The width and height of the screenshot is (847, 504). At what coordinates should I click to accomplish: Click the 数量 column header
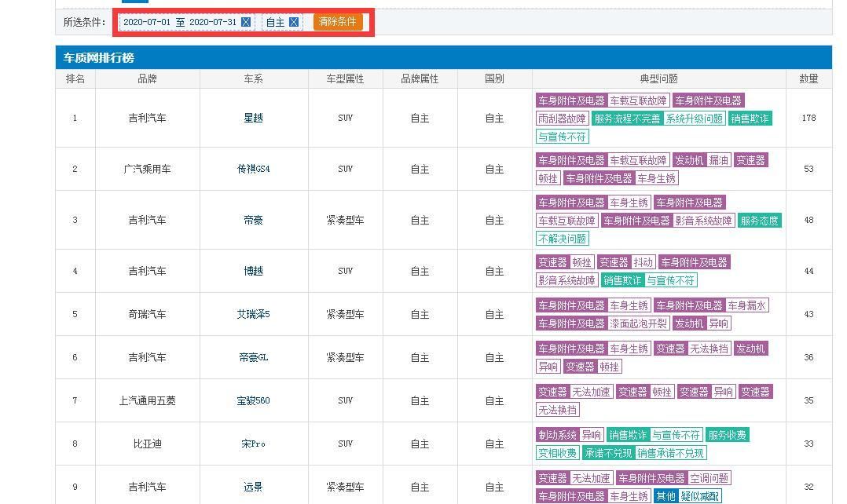[808, 79]
